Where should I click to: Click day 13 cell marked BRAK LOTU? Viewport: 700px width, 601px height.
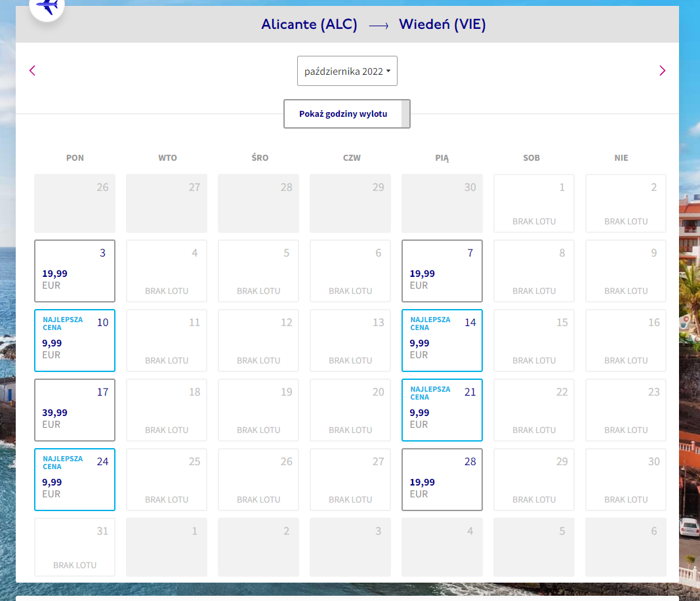350,341
